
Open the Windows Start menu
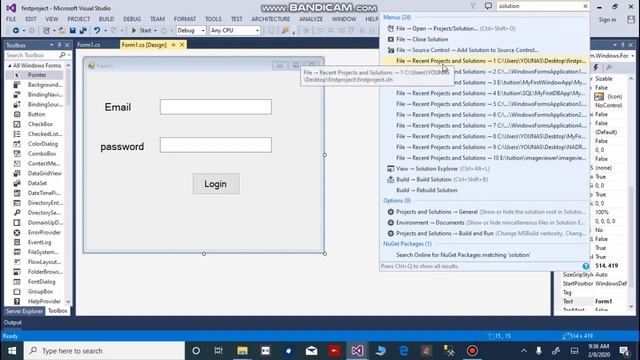pos(12,351)
